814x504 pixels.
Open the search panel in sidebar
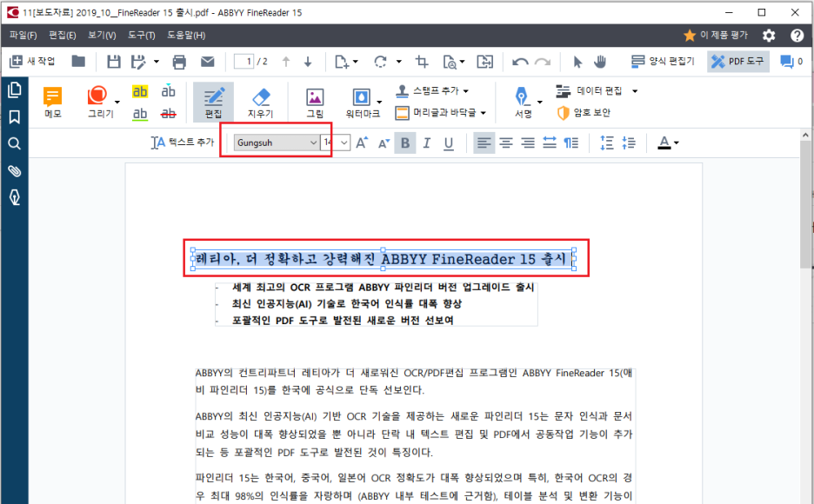click(15, 143)
